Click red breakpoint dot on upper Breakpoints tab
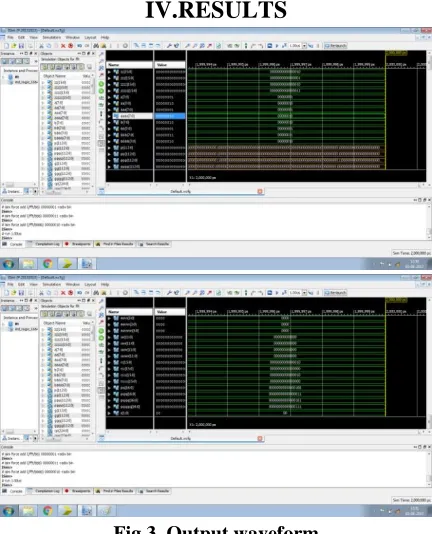 tap(67, 244)
